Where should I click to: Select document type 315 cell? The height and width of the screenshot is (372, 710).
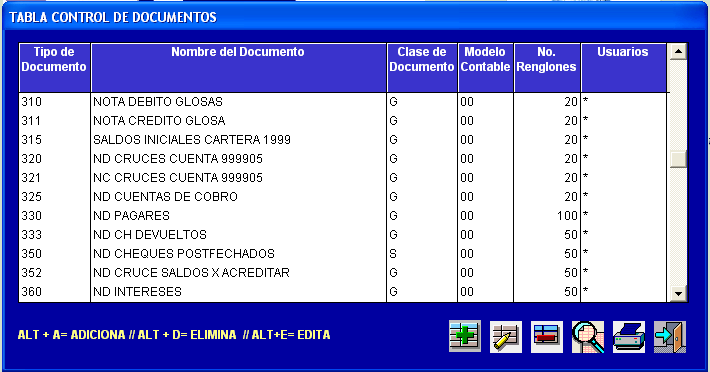tap(54, 140)
